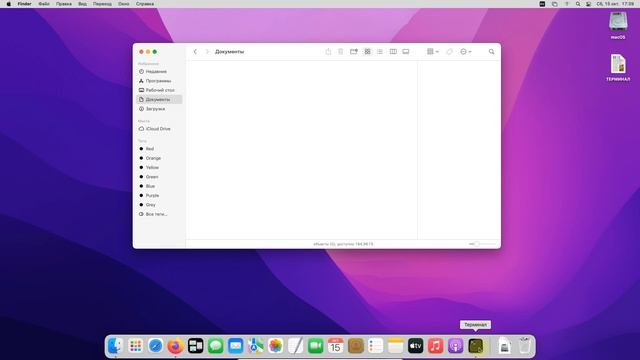Go back with the Finder back arrow
The height and width of the screenshot is (360, 640).
tap(195, 52)
